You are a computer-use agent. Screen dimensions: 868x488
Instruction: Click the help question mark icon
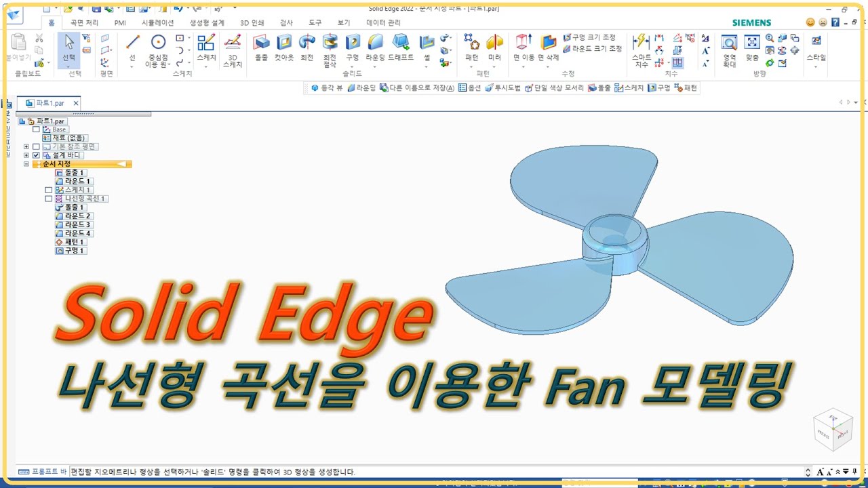(x=835, y=22)
